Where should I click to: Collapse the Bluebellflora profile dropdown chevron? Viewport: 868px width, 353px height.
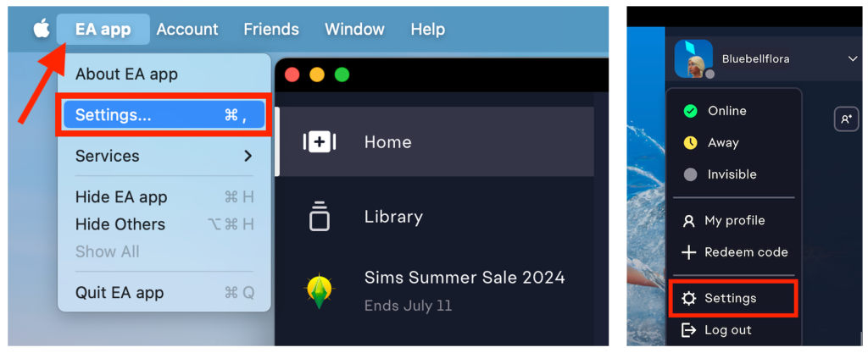click(x=853, y=58)
